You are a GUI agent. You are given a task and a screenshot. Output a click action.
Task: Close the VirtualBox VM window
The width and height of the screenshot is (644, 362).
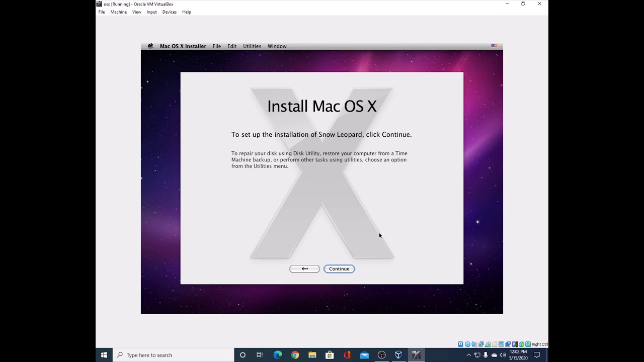click(539, 4)
